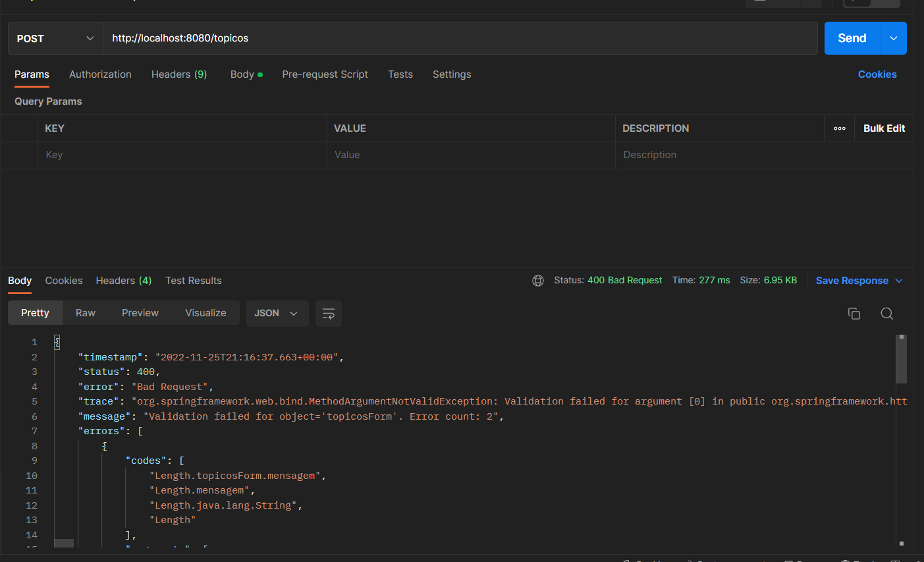Click the Send request button
The width and height of the screenshot is (924, 562).
click(x=852, y=38)
